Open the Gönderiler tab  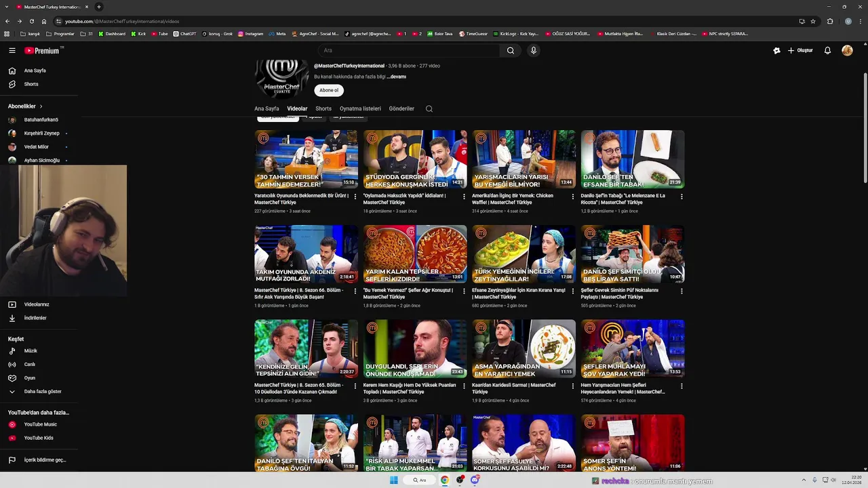401,108
